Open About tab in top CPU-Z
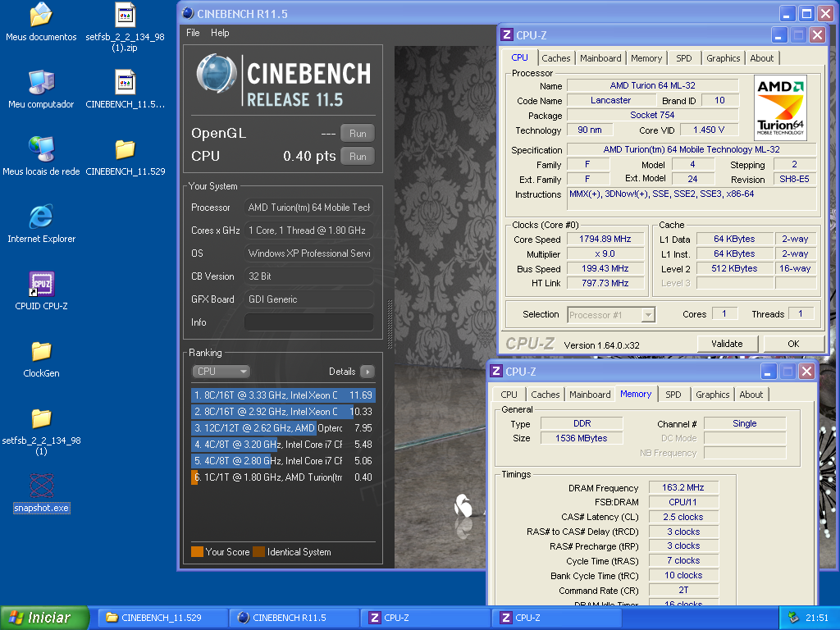This screenshot has height=630, width=840. pos(762,58)
